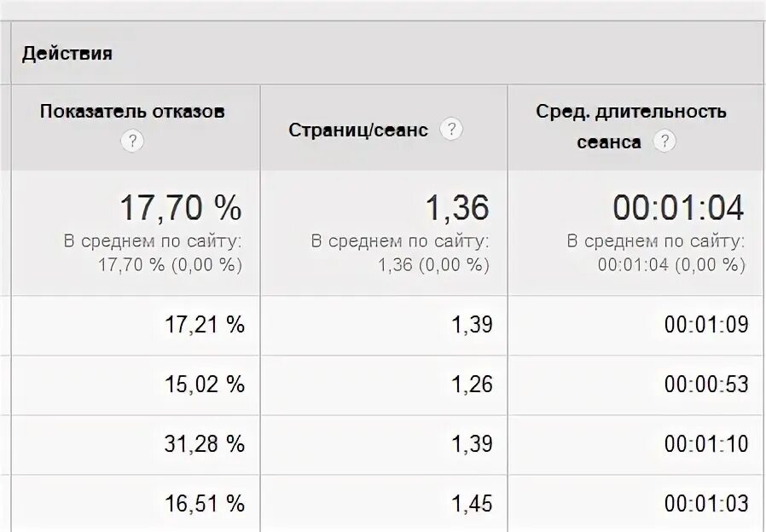Viewport: 766px width, 532px height.
Task: Click the 00:01:04 summary session duration
Action: click(x=678, y=208)
